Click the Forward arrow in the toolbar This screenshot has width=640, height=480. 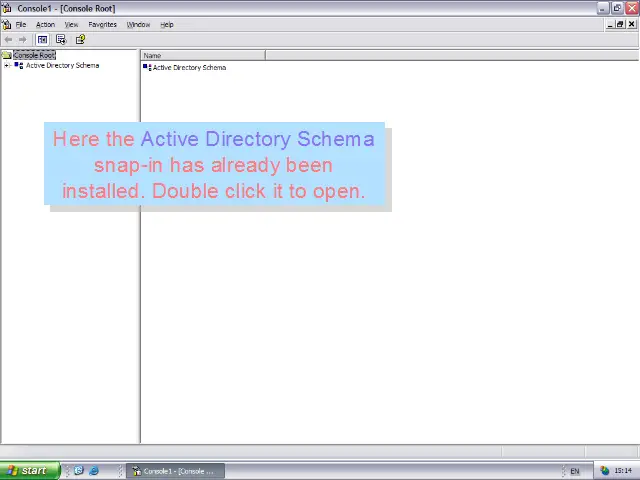pyautogui.click(x=23, y=40)
